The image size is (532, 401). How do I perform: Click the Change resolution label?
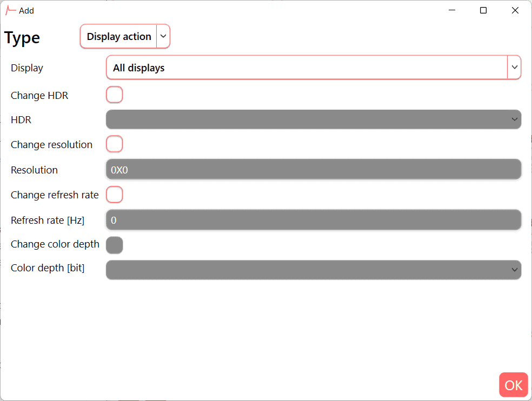(x=51, y=144)
